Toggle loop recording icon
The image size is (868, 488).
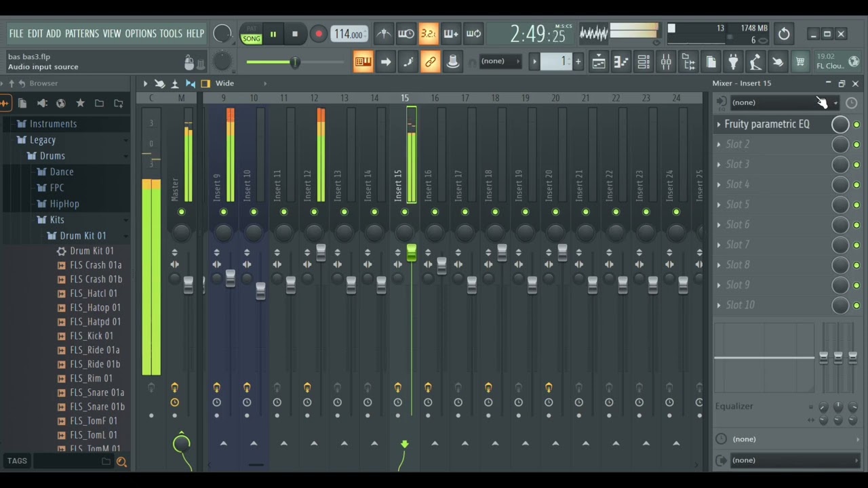pyautogui.click(x=474, y=34)
